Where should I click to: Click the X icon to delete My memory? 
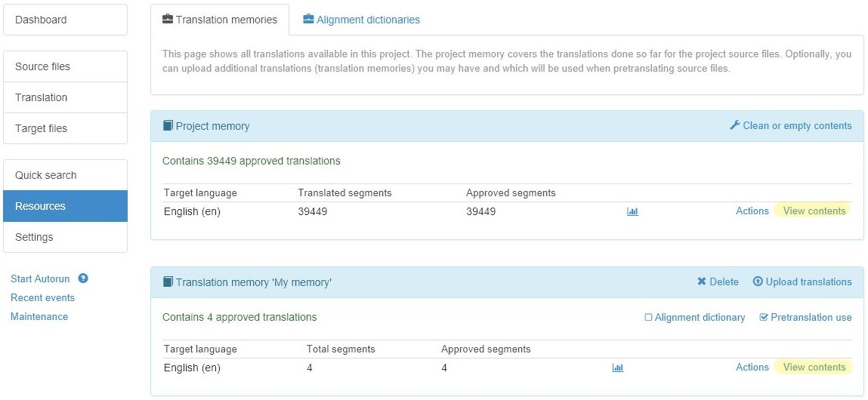(x=701, y=282)
